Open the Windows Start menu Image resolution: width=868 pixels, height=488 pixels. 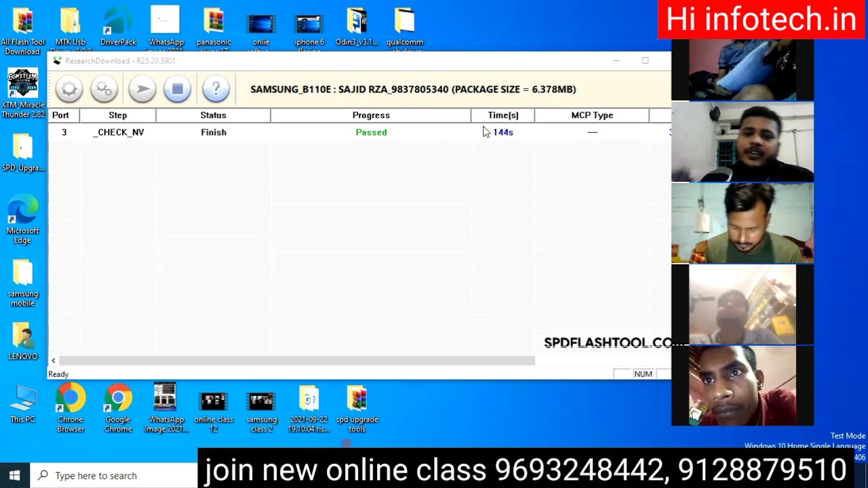[15, 475]
